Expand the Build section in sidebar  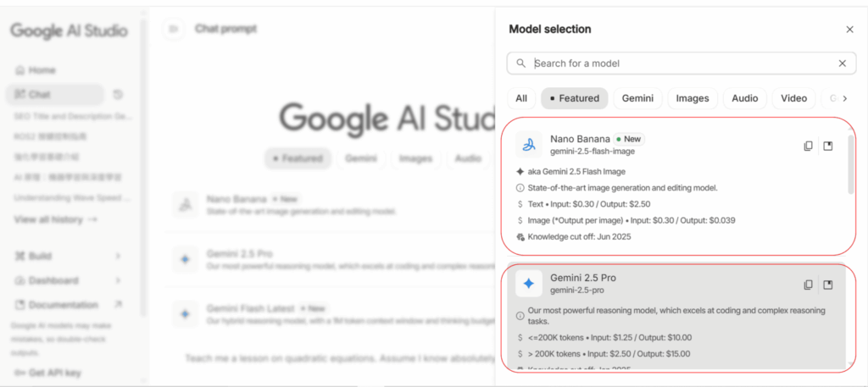tap(118, 256)
